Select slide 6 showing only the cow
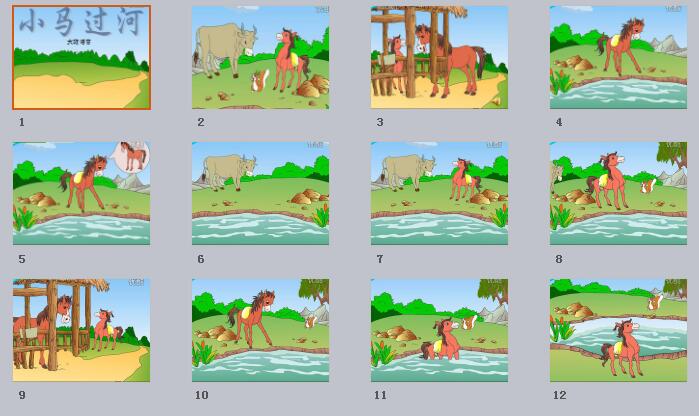699x416 pixels. pyautogui.click(x=260, y=194)
